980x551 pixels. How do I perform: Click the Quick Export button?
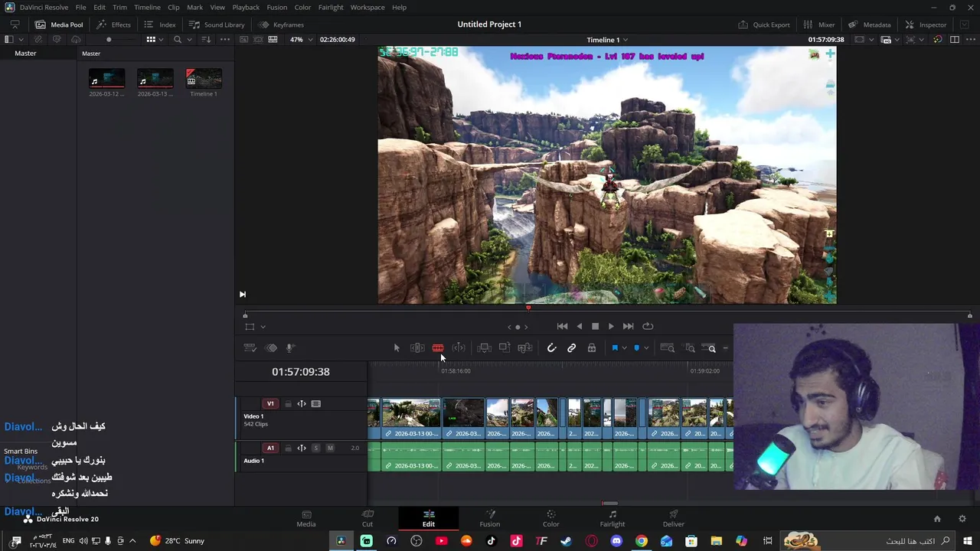tap(764, 24)
